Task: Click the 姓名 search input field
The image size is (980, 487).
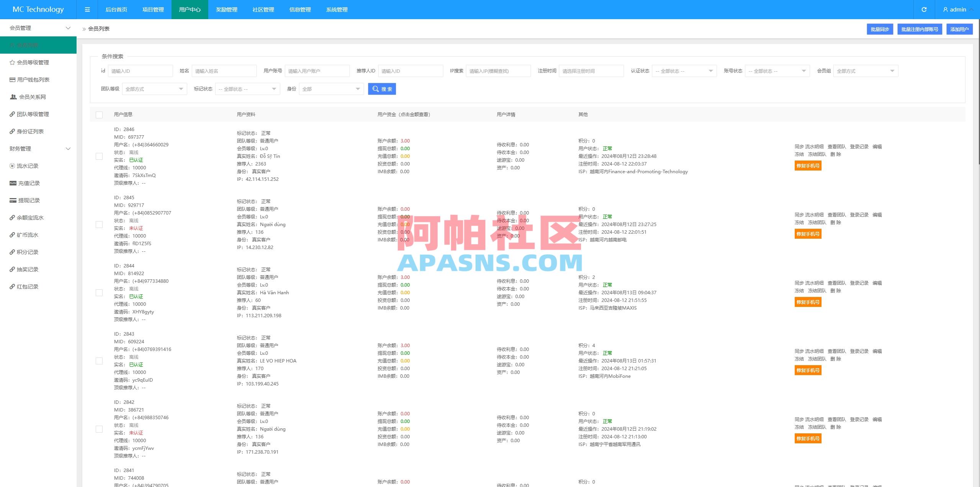Action: [x=224, y=71]
